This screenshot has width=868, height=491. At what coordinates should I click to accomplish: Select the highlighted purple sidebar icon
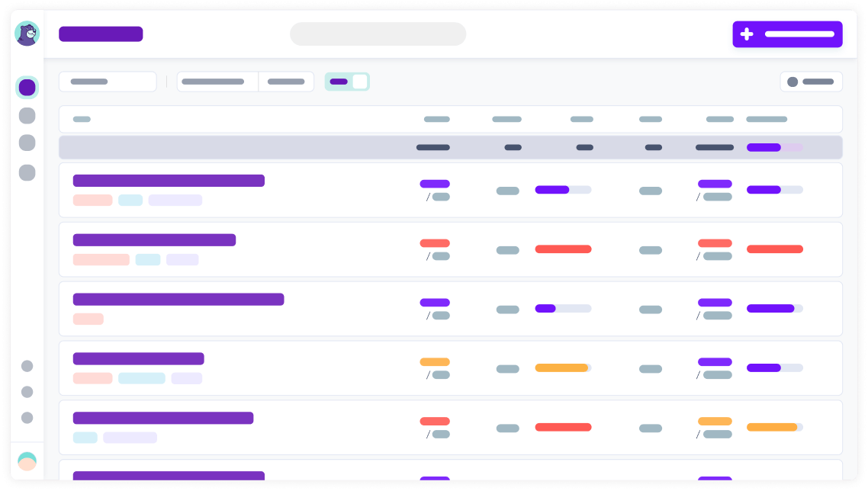pos(27,88)
